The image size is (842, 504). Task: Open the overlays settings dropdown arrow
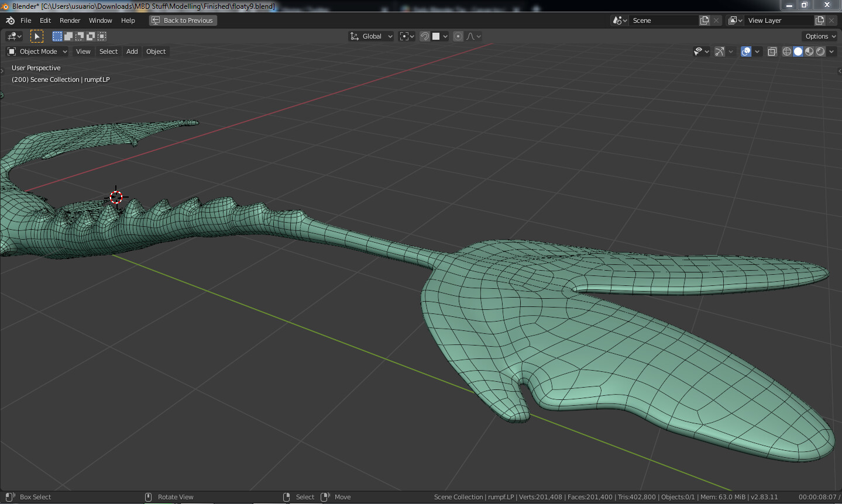tap(757, 51)
